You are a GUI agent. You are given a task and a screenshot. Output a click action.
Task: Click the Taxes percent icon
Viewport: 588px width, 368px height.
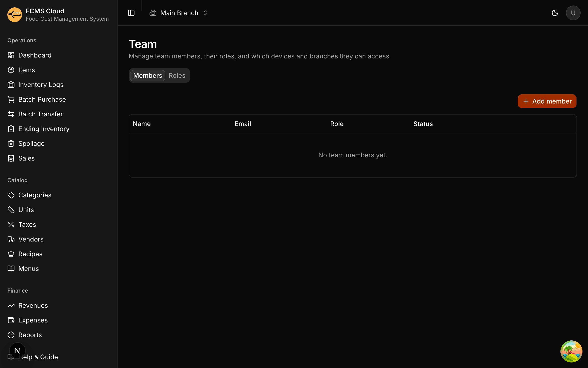point(11,224)
